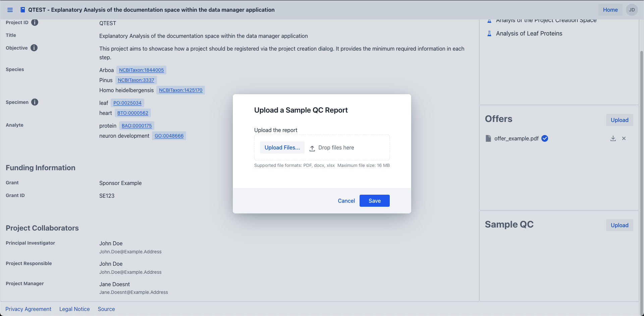
Task: Show the Objective info tooltip icon
Action: click(x=34, y=48)
